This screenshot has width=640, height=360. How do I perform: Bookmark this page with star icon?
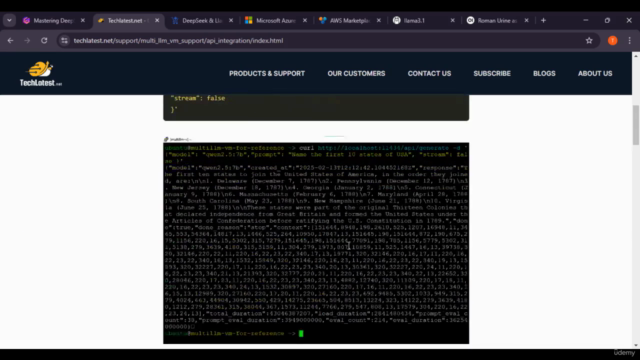pyautogui.click(x=589, y=40)
